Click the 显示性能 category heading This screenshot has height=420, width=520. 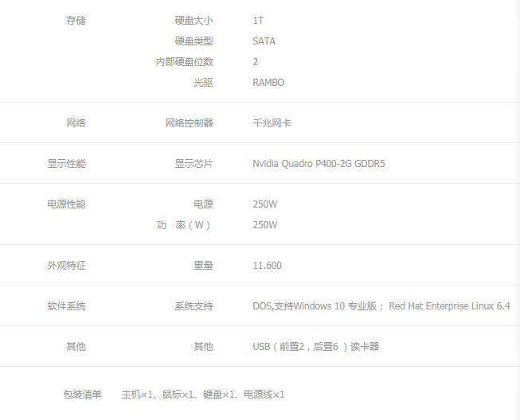coord(66,164)
